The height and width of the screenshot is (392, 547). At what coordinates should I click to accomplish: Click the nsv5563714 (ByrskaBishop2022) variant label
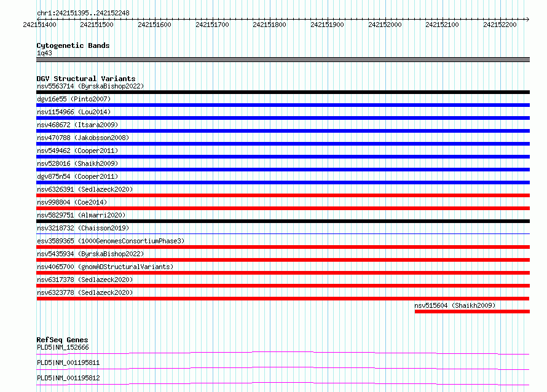[90, 86]
